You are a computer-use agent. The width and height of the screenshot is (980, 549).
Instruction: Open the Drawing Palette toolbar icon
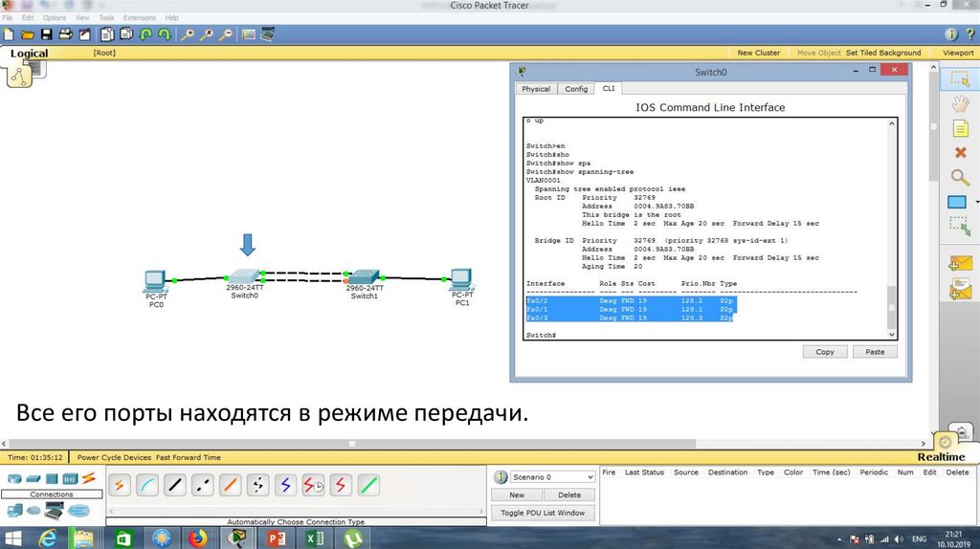[x=249, y=34]
